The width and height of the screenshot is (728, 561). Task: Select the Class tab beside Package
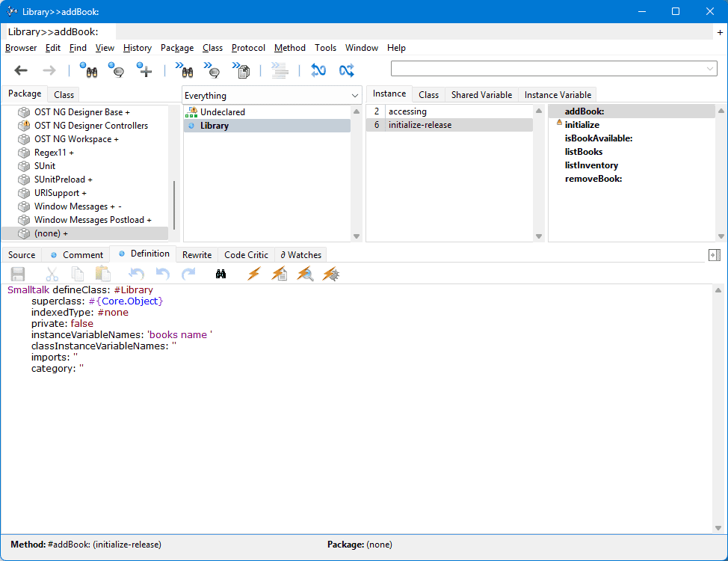[64, 95]
